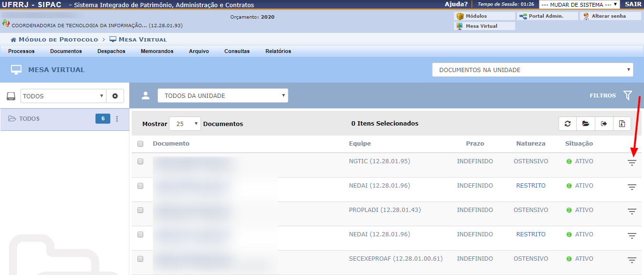Open the Filtros funnel icon
The height and width of the screenshot is (275, 644).
[x=628, y=95]
